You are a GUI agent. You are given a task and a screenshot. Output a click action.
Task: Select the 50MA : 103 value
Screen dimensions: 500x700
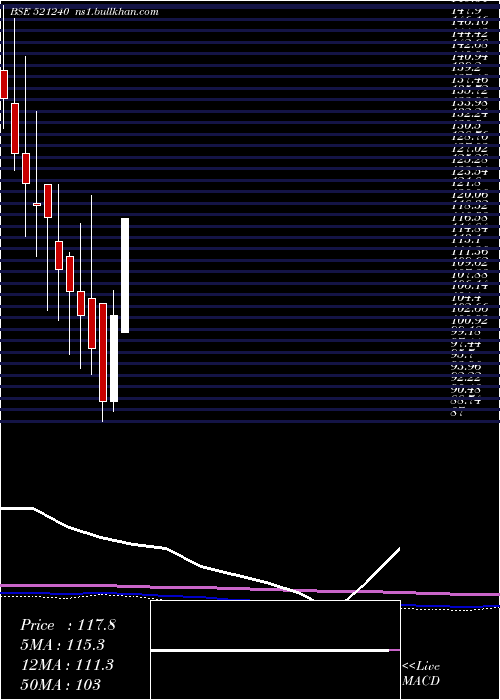tap(60, 684)
